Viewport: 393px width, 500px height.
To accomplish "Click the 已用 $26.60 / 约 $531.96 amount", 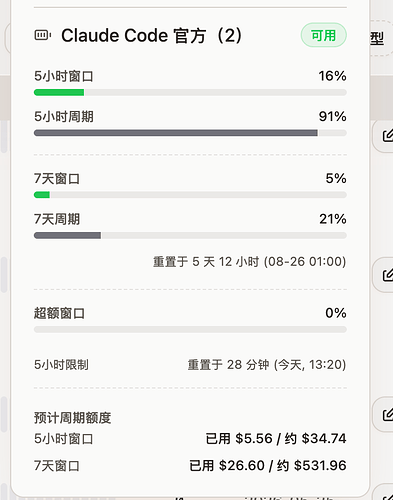I will pos(268,466).
